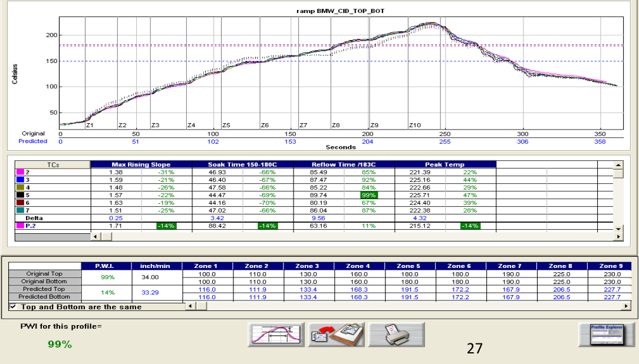
Task: Copy the profile data to clipboard
Action: (336, 335)
